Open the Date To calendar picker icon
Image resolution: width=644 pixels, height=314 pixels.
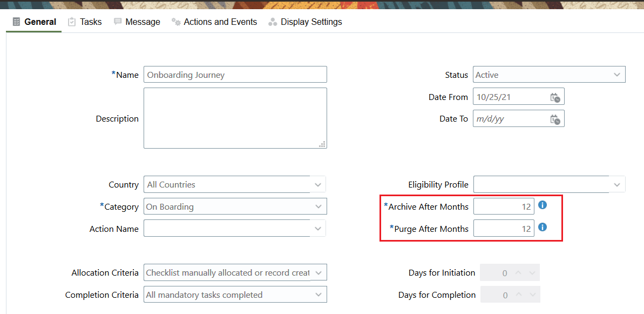[555, 119]
